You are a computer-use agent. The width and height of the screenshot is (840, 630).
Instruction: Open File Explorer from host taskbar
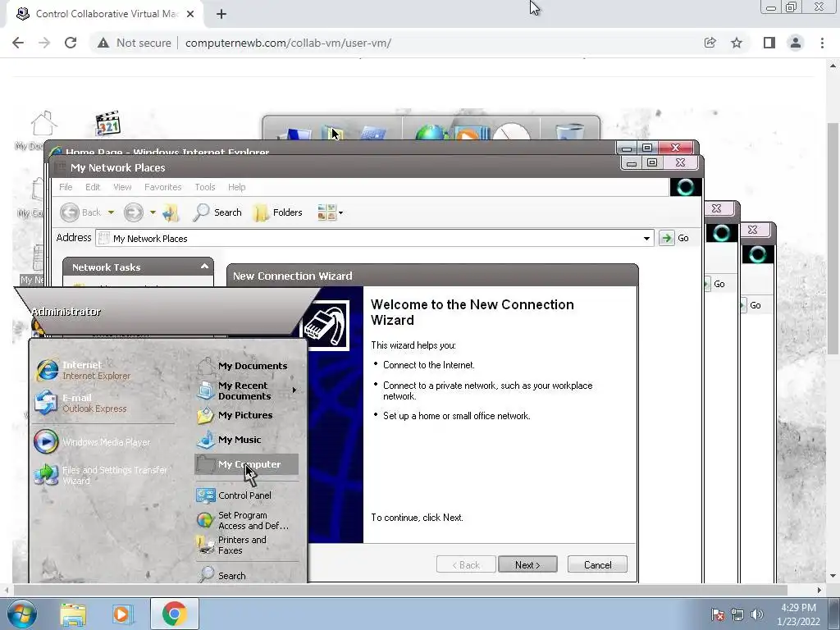pyautogui.click(x=73, y=614)
